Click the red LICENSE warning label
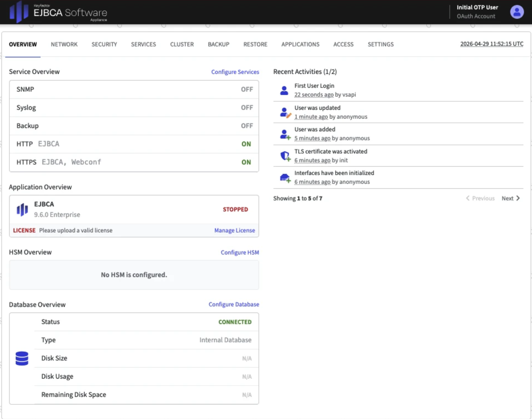This screenshot has width=532, height=419. 24,230
